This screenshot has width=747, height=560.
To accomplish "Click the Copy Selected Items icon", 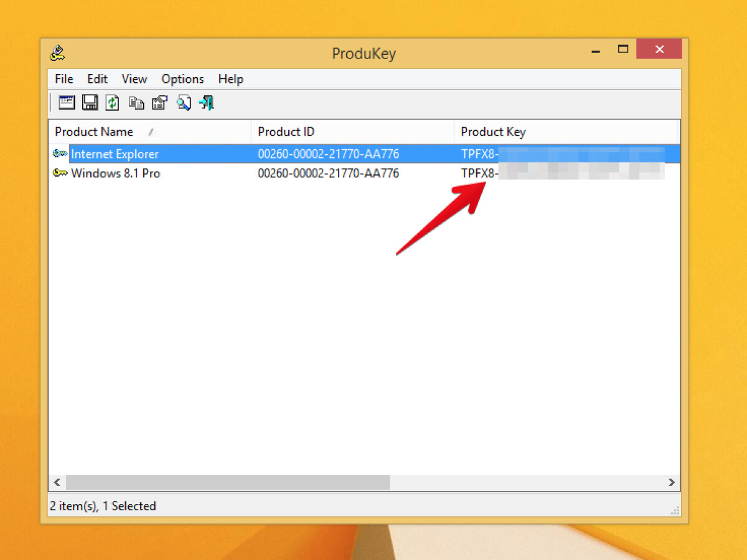I will tap(136, 103).
